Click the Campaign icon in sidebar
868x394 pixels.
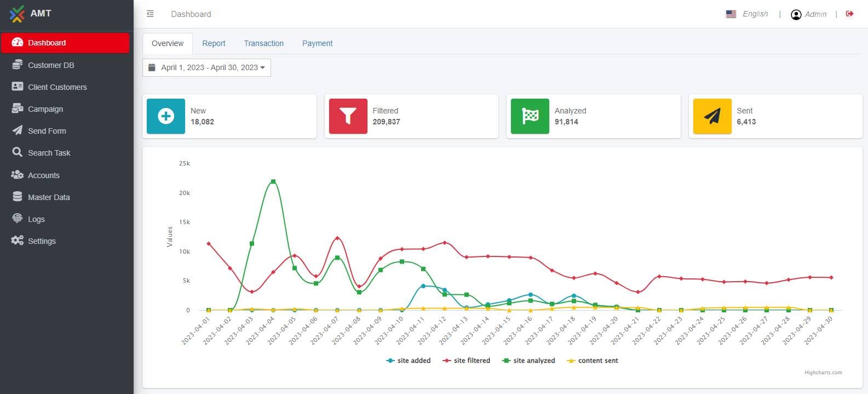click(x=18, y=109)
